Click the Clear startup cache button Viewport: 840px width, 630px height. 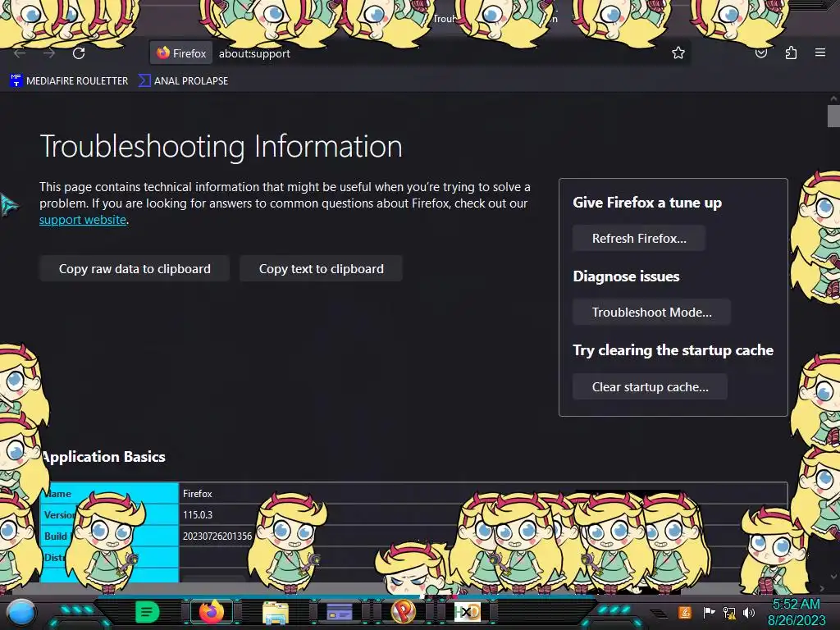coord(650,387)
